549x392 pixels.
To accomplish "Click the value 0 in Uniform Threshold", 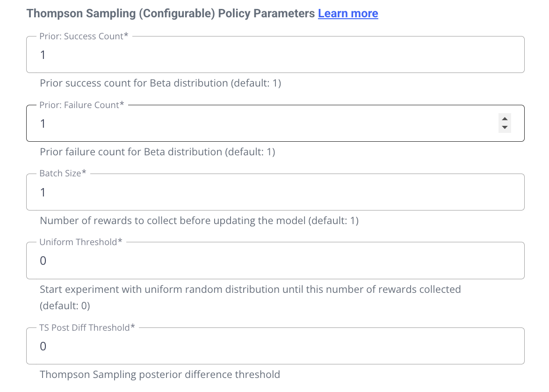I will tap(43, 261).
